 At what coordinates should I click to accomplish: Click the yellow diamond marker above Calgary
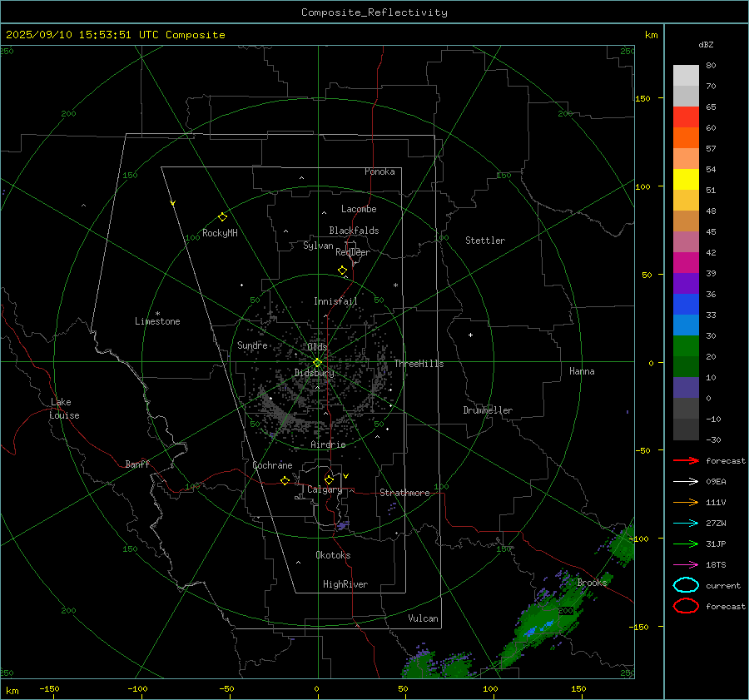point(329,479)
